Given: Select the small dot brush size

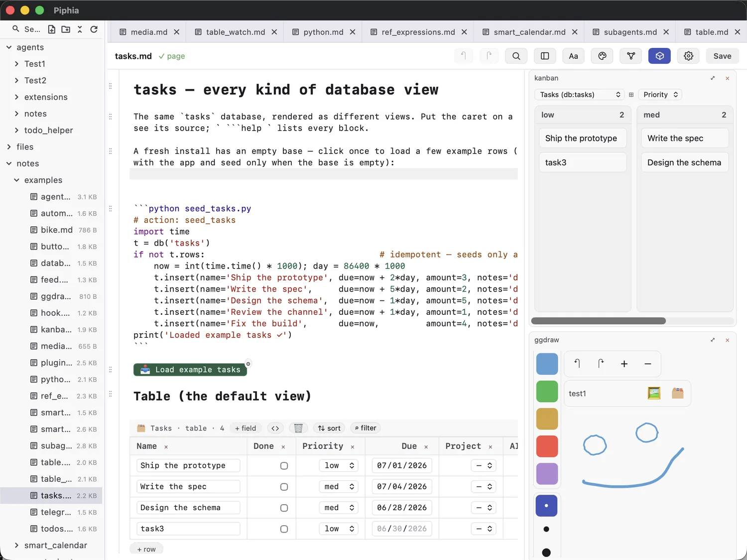Looking at the screenshot, I should click(x=546, y=506).
